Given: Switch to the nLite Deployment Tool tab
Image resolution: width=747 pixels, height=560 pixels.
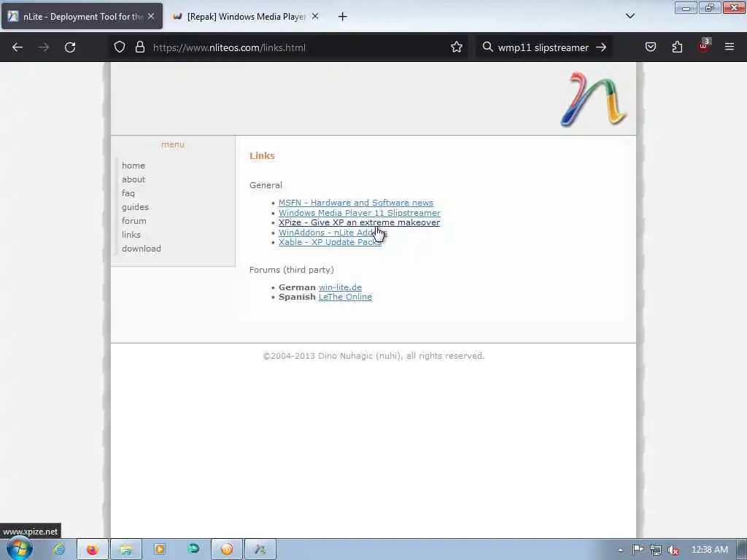Looking at the screenshot, I should tap(82, 16).
